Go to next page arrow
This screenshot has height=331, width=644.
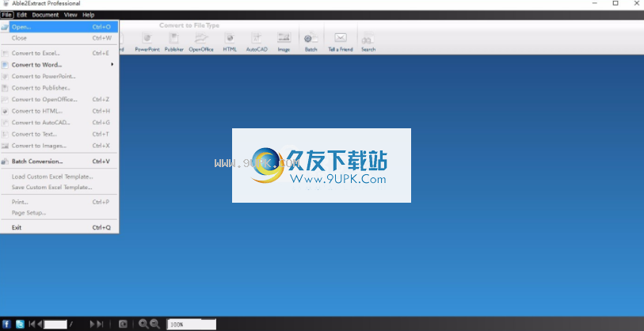click(x=93, y=324)
